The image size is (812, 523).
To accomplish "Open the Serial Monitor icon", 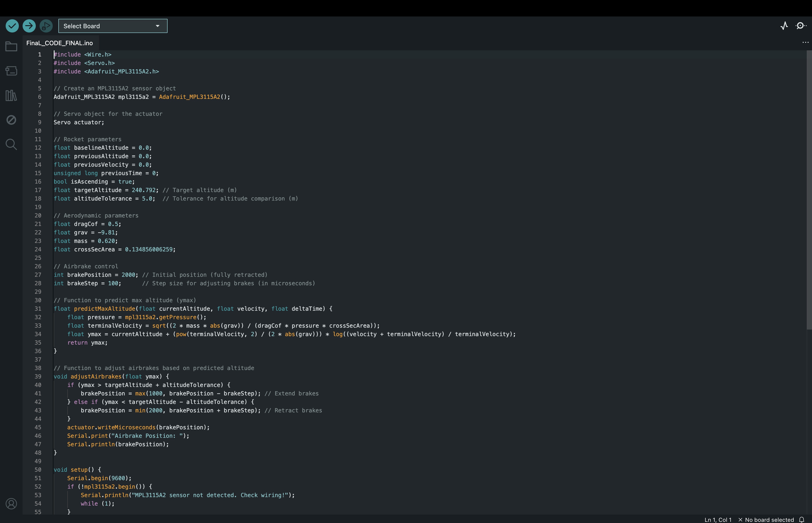I will click(801, 26).
